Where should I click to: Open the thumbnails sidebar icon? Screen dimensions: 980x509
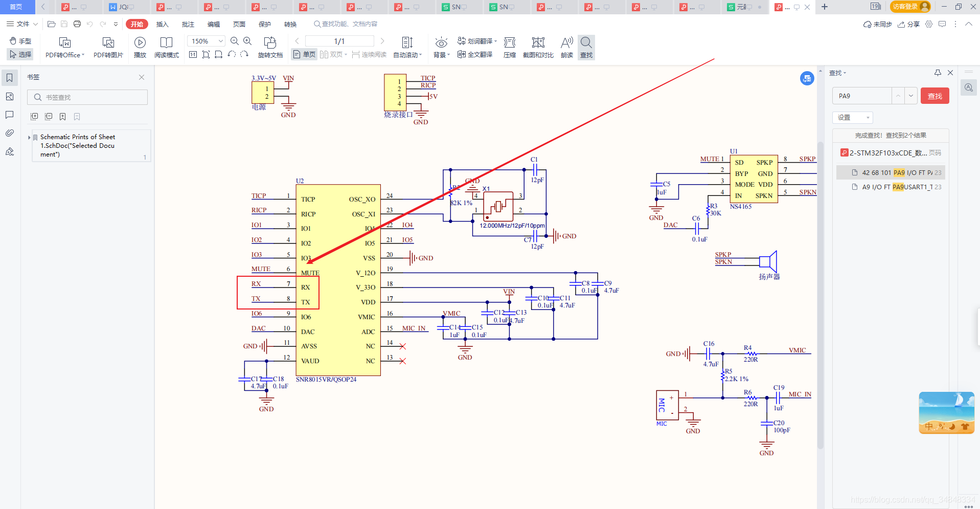click(x=10, y=97)
